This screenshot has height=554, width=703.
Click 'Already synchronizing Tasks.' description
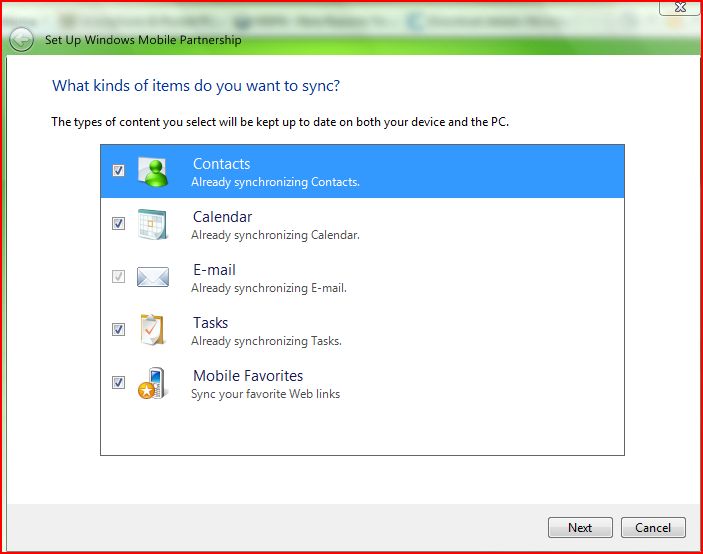(x=266, y=341)
